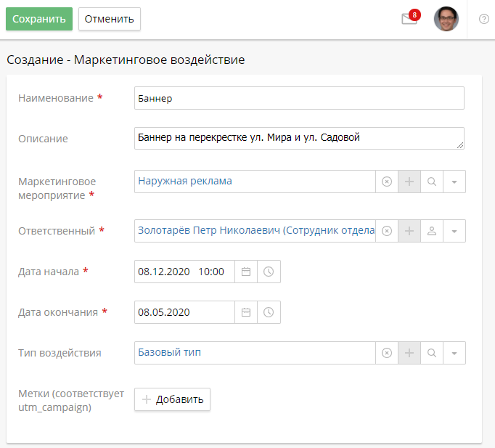495x448 pixels.
Task: Clear the Наружная реклама selection
Action: pos(387,182)
